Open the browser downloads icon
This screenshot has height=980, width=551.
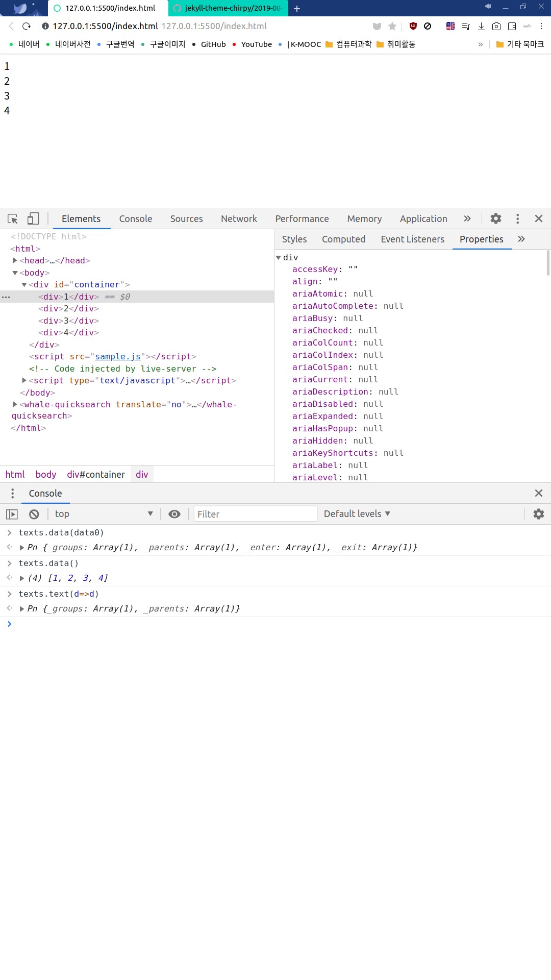pyautogui.click(x=481, y=26)
